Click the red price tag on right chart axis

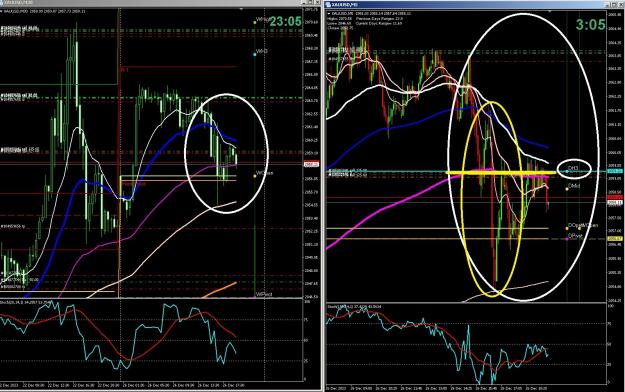[614, 197]
